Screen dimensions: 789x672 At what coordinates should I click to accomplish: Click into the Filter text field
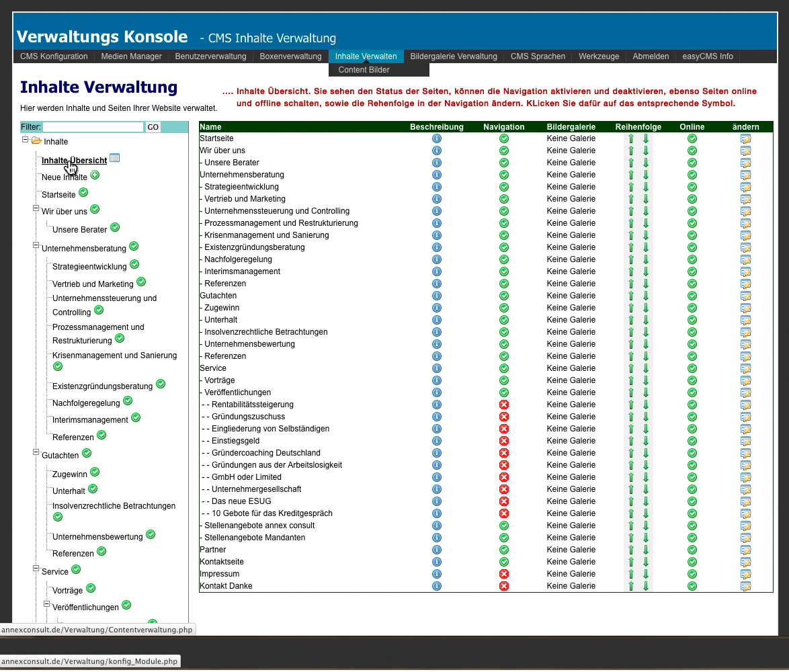(93, 127)
